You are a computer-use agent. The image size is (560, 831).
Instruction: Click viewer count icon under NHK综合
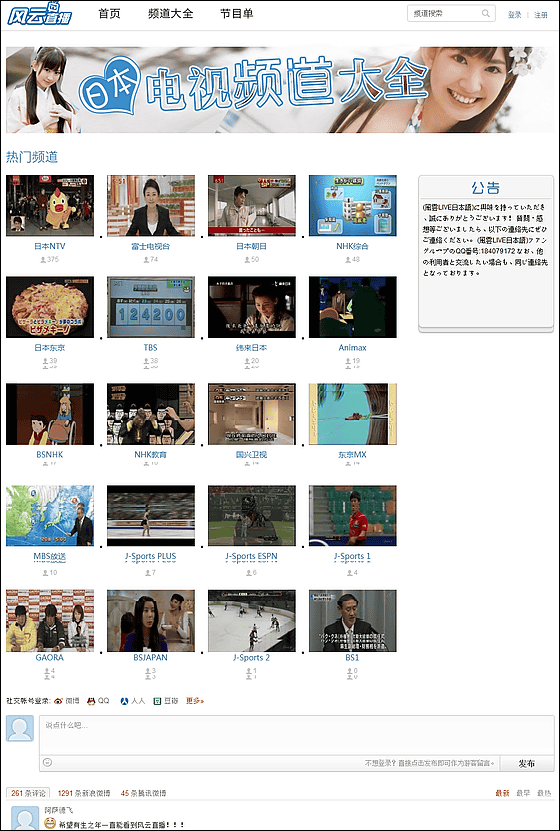[348, 260]
